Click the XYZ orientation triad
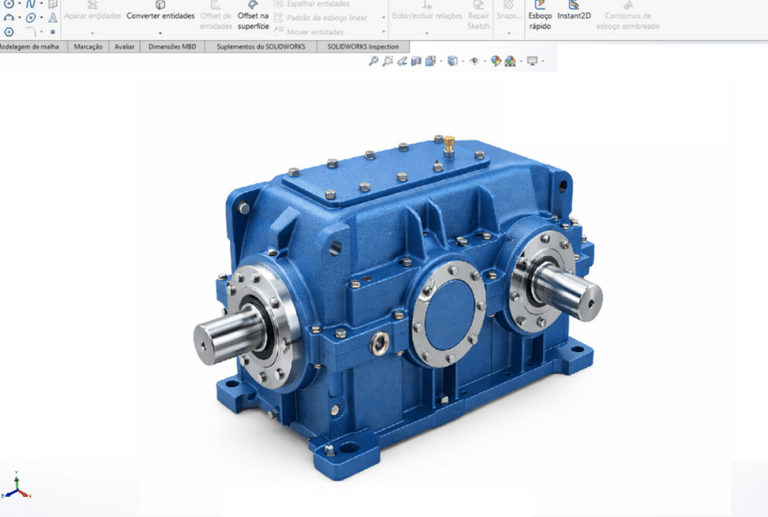The width and height of the screenshot is (768, 517). pyautogui.click(x=16, y=487)
